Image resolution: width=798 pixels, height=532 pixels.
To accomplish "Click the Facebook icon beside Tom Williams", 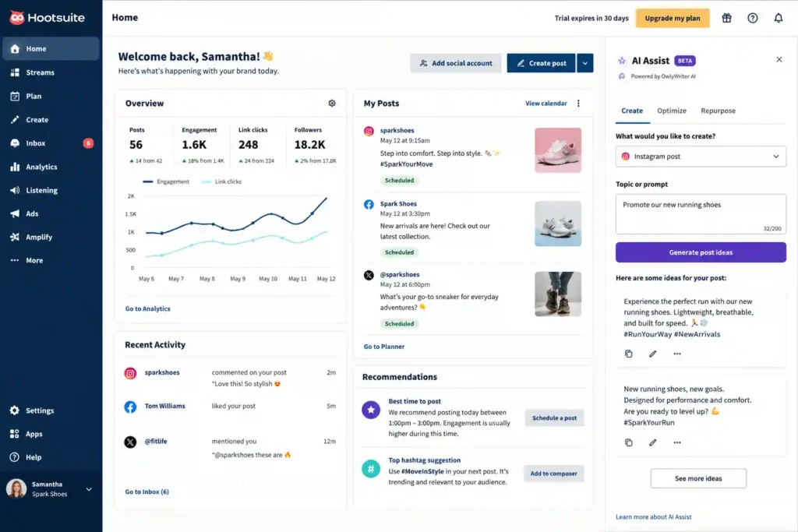I will [130, 407].
